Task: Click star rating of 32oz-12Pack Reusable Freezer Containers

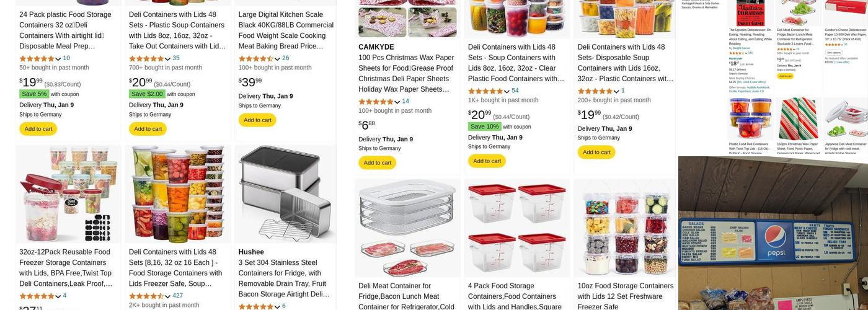Action: [37, 296]
